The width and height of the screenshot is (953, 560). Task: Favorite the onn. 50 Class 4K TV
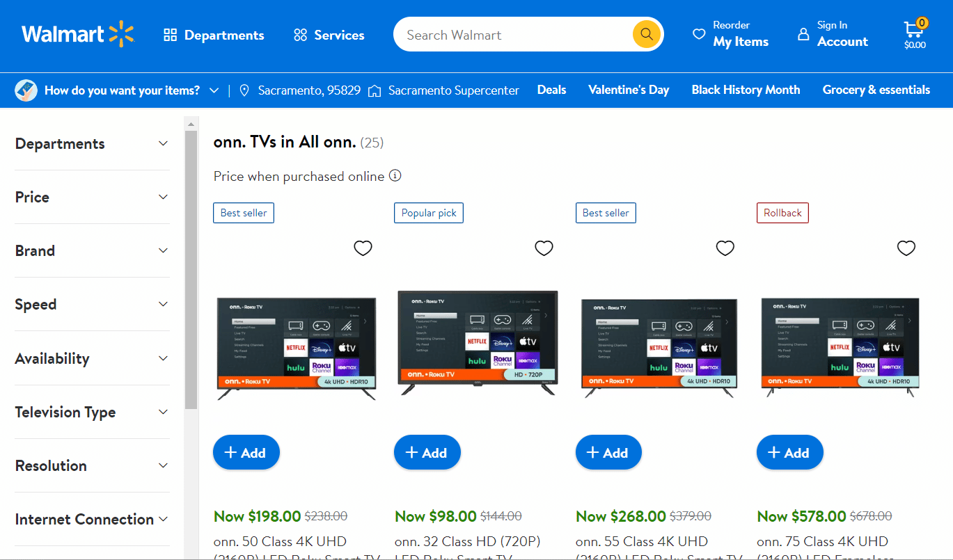pos(363,248)
